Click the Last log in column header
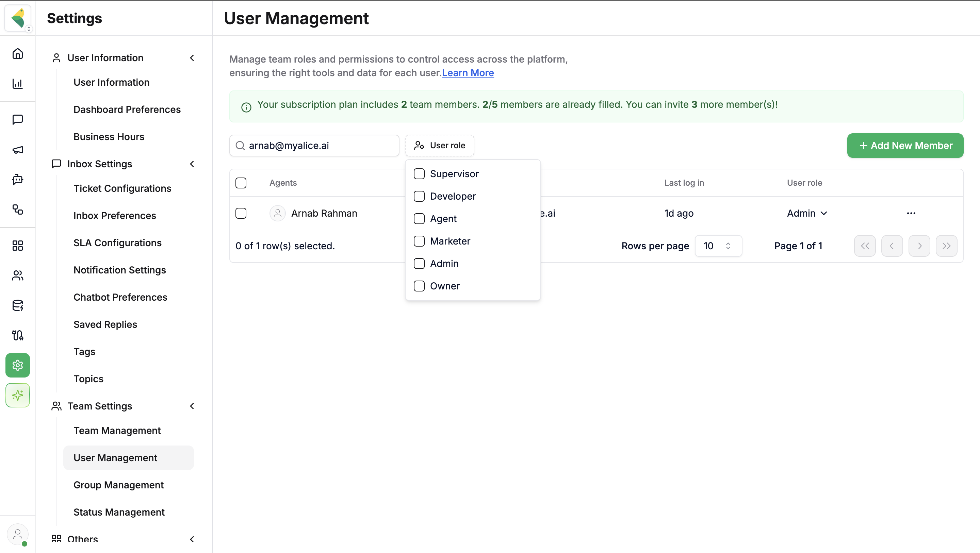 point(684,183)
